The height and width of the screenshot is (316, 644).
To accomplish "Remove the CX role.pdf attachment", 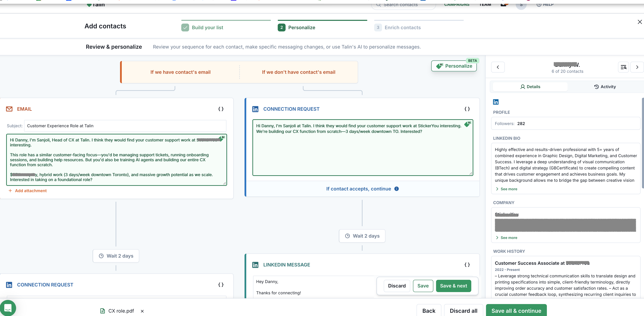I will 142,311.
